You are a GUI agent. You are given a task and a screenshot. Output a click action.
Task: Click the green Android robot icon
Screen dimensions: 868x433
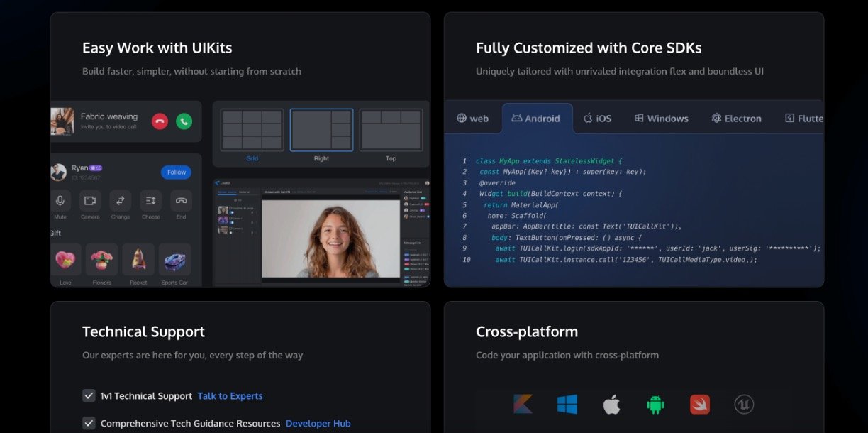[x=655, y=405]
